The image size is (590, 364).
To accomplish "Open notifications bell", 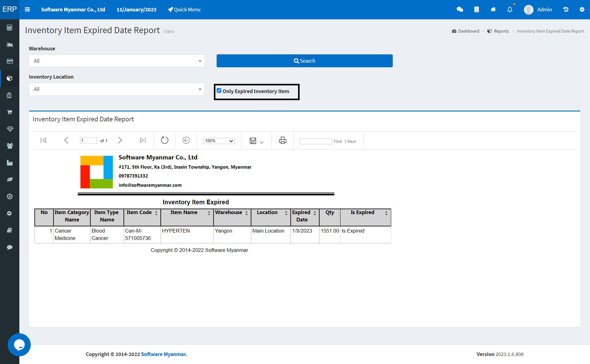I will (510, 10).
